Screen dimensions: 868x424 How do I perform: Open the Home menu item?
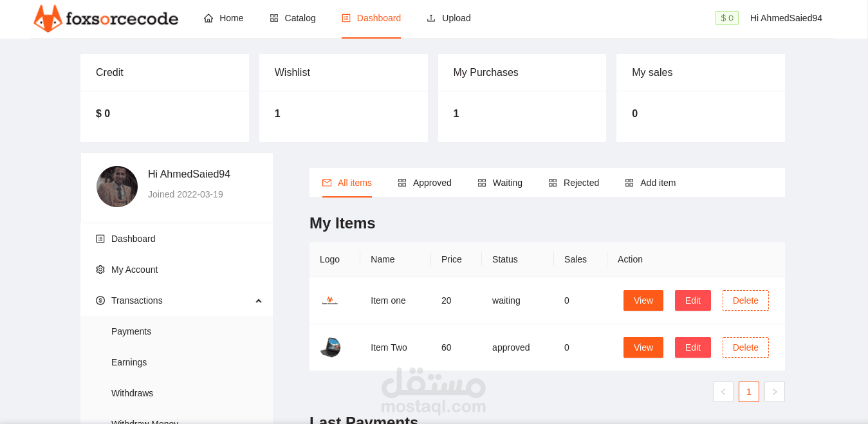coord(223,18)
